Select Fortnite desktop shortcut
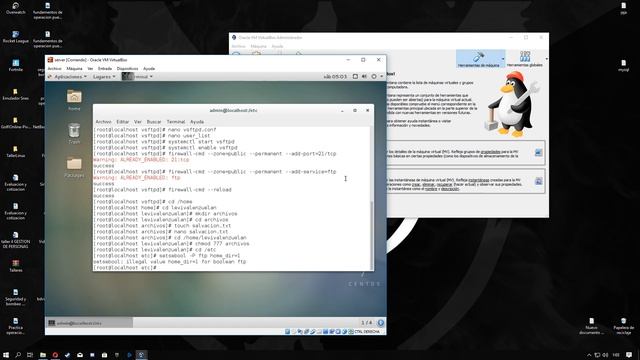The height and width of the screenshot is (360, 640). (16, 65)
